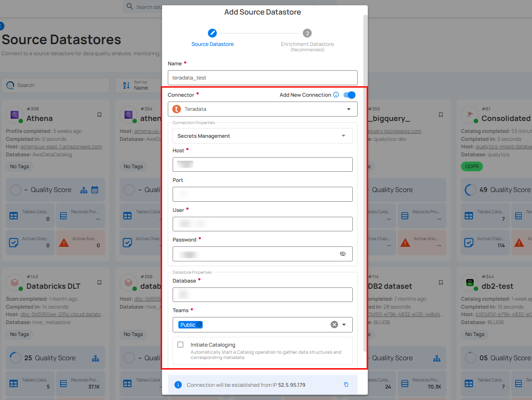The height and width of the screenshot is (400, 532).
Task: Click the calendar icon next to Athena's Quality Score
Action: click(95, 189)
